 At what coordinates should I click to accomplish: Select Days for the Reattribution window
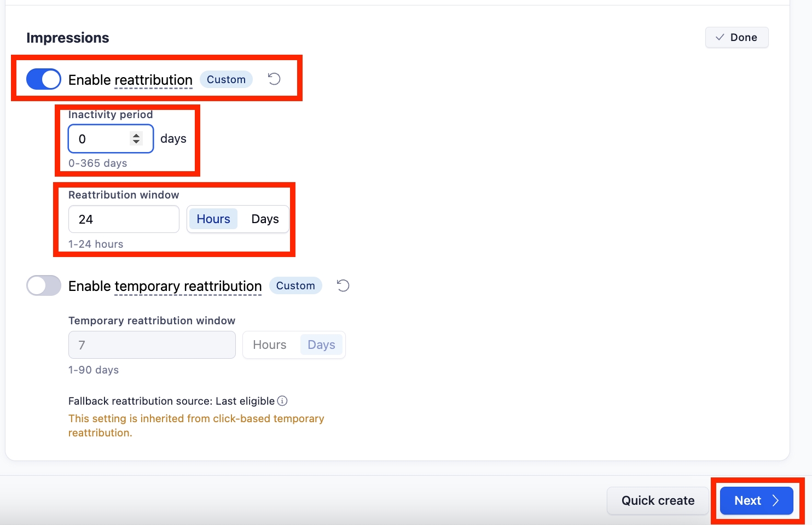pyautogui.click(x=265, y=219)
